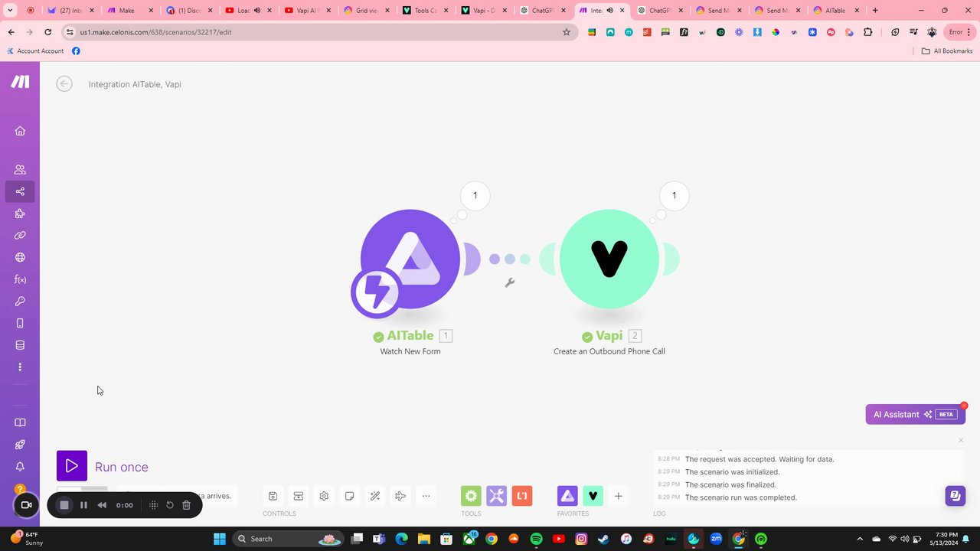
Task: Click the rewind recording button
Action: point(102,505)
